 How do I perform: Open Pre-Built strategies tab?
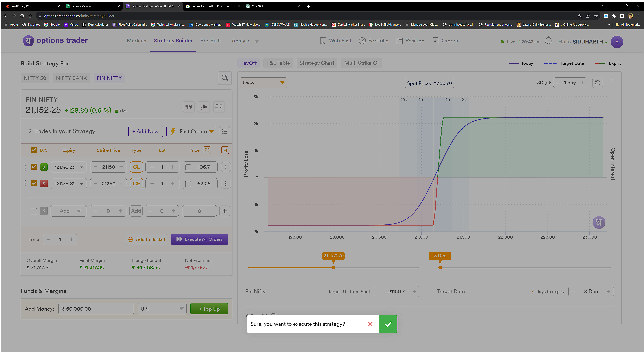point(211,41)
